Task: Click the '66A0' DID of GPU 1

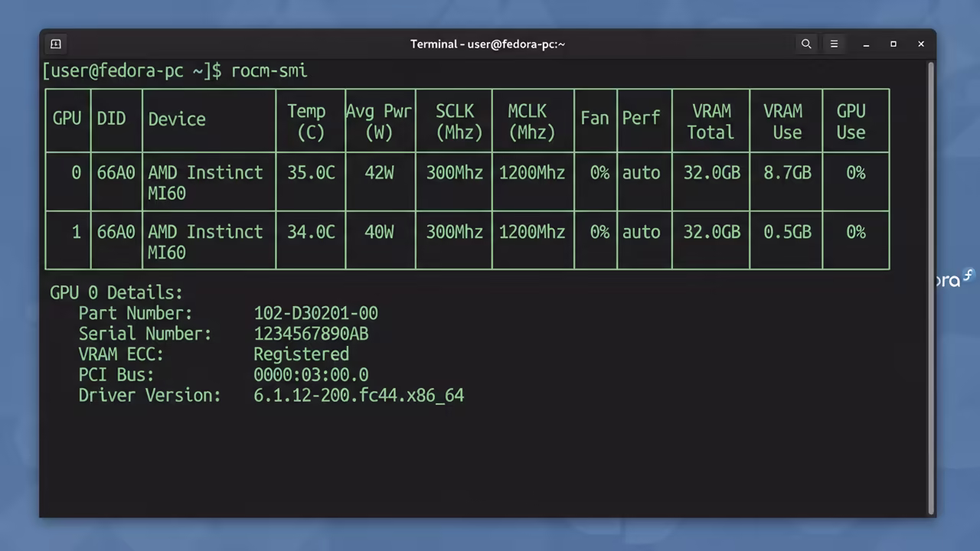Action: [x=116, y=232]
